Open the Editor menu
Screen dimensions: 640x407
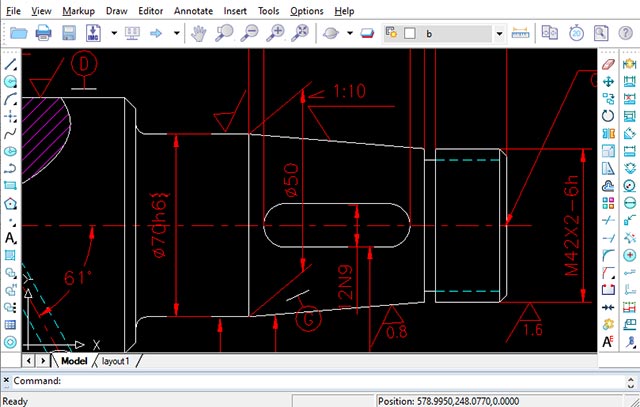151,11
